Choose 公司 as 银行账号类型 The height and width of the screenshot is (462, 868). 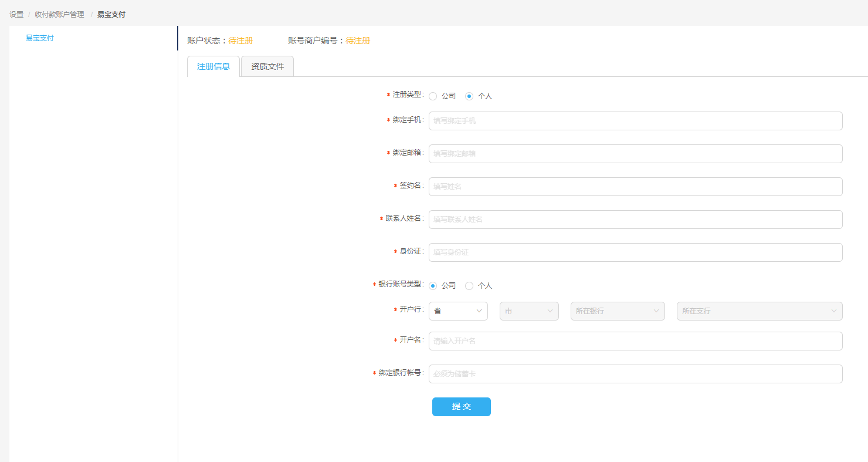(433, 286)
